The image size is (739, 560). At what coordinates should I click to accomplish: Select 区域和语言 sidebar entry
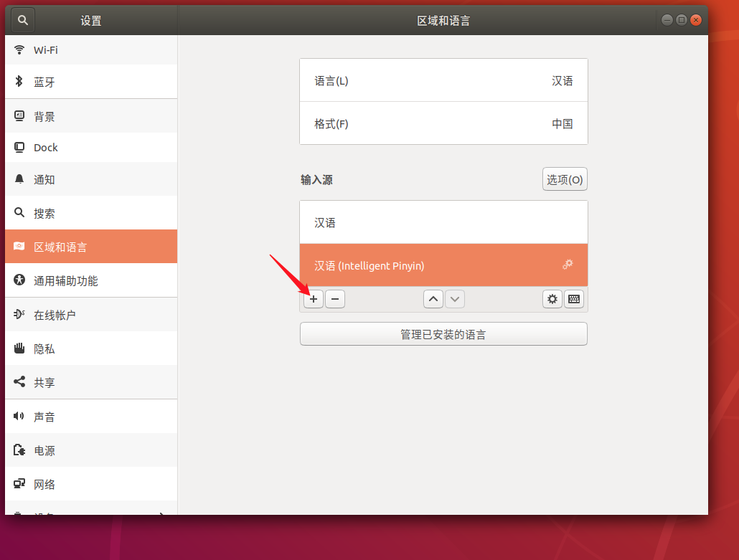[91, 247]
